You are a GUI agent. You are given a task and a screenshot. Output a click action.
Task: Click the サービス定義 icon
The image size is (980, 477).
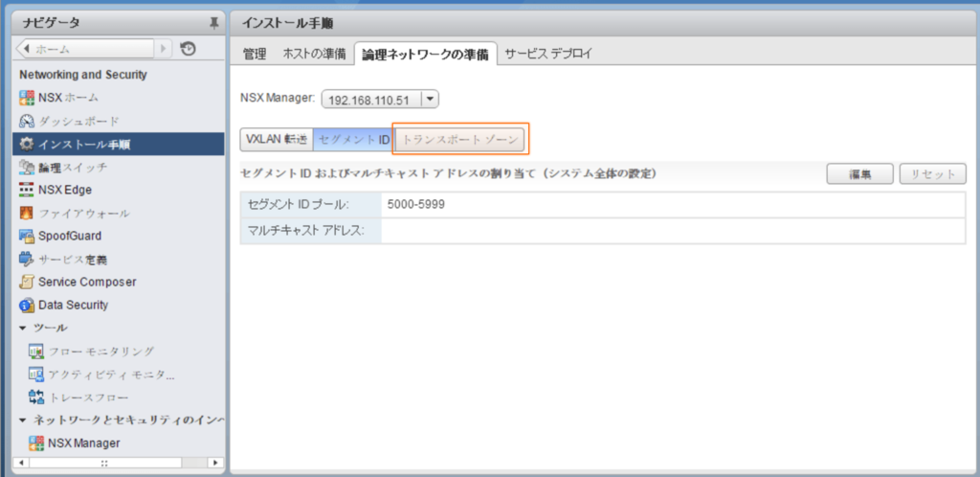click(27, 259)
